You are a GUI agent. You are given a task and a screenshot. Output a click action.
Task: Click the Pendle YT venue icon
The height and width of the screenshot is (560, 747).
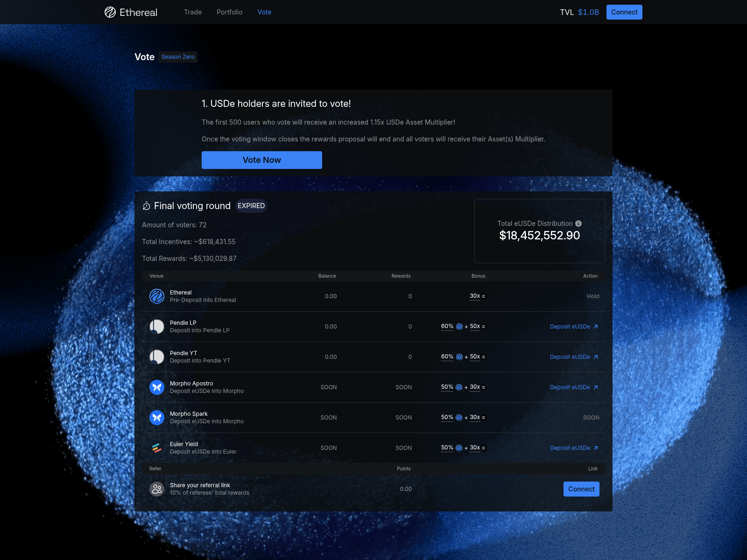(157, 357)
